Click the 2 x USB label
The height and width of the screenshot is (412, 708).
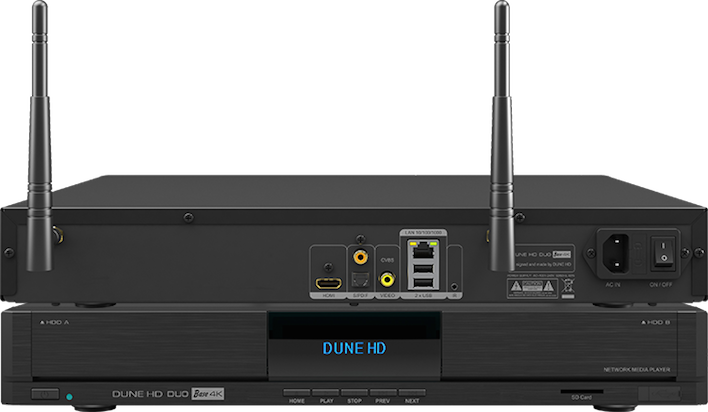(x=423, y=295)
